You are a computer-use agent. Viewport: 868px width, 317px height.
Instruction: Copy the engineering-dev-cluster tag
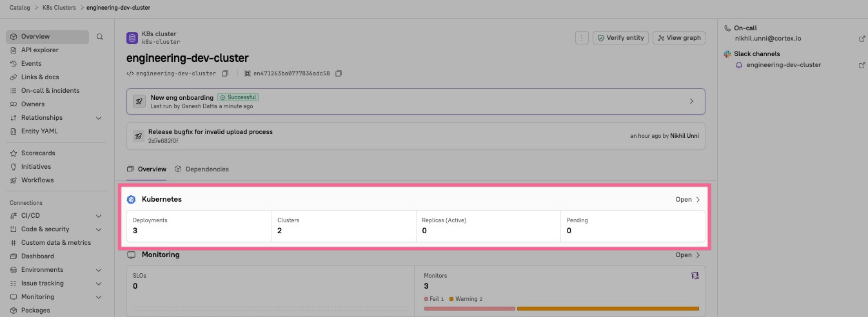(x=225, y=73)
